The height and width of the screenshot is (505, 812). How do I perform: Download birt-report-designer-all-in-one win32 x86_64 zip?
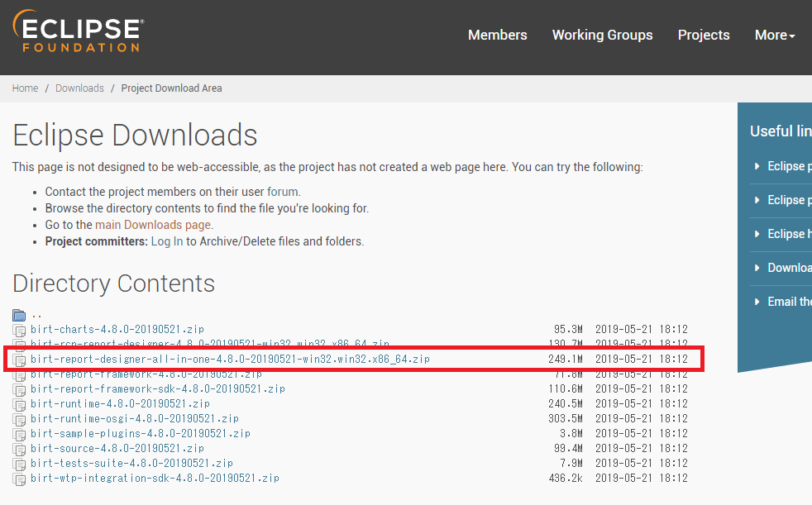click(x=230, y=359)
